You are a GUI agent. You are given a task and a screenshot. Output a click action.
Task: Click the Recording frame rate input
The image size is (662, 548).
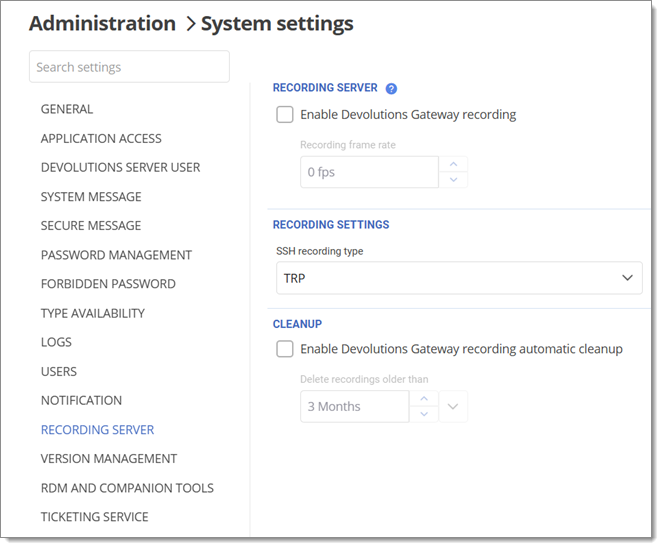coord(369,172)
